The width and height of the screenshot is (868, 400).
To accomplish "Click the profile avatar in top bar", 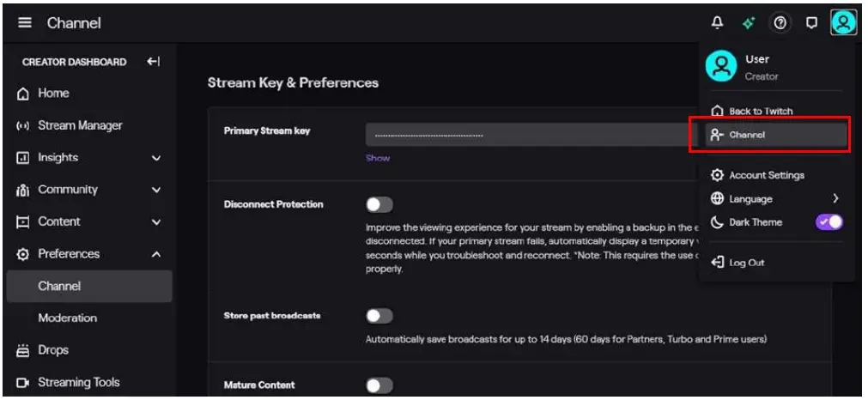I will pos(843,23).
